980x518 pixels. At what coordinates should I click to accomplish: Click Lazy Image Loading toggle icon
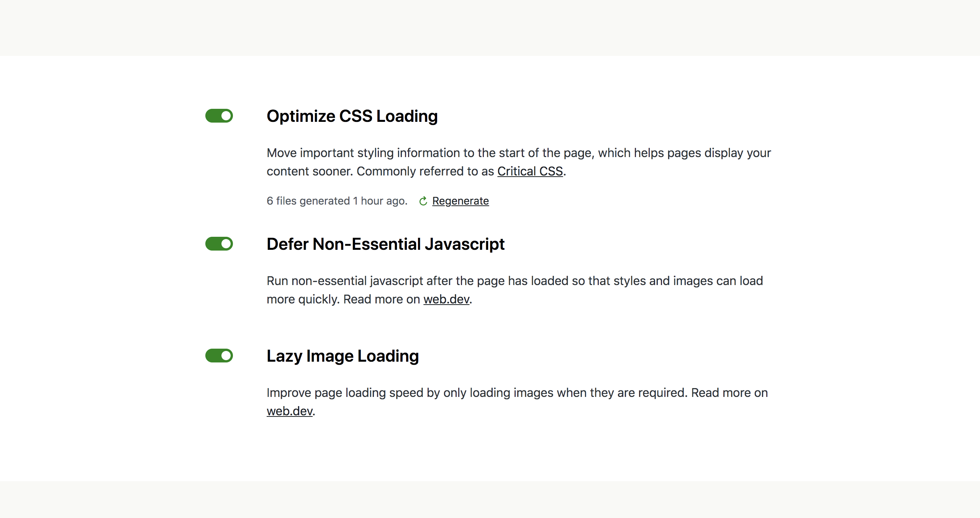click(219, 355)
